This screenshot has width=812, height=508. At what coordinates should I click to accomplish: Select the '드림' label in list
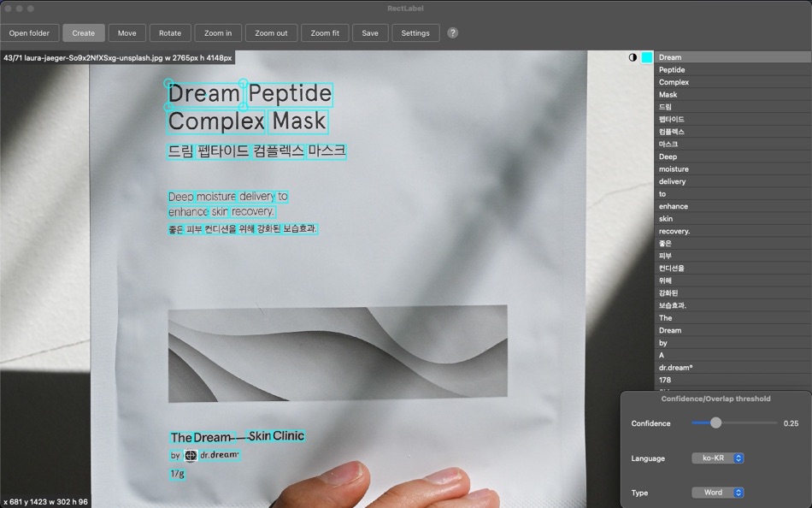tap(733, 107)
